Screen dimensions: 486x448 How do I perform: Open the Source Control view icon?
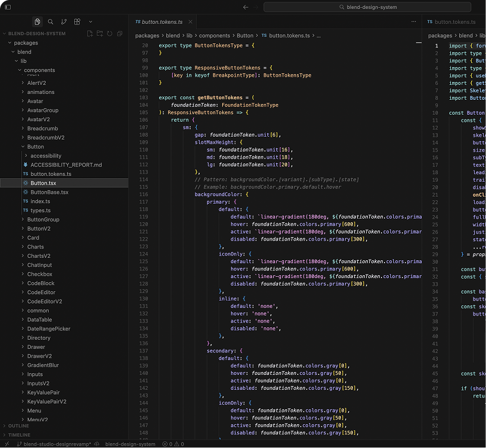(x=64, y=22)
